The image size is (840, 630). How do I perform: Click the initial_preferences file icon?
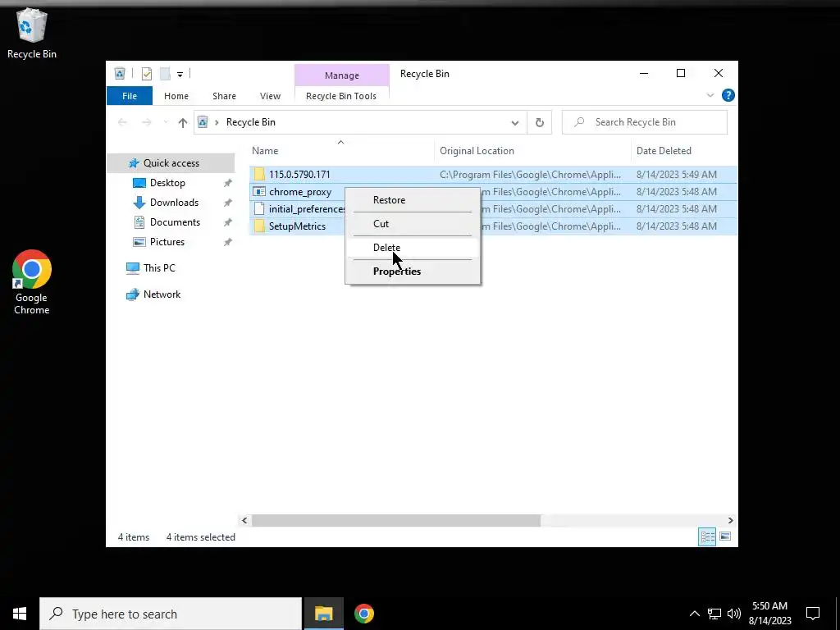pos(259,209)
